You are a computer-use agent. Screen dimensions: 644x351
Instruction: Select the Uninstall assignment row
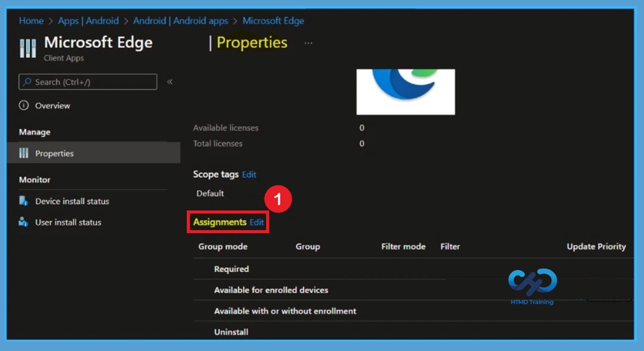(413, 331)
